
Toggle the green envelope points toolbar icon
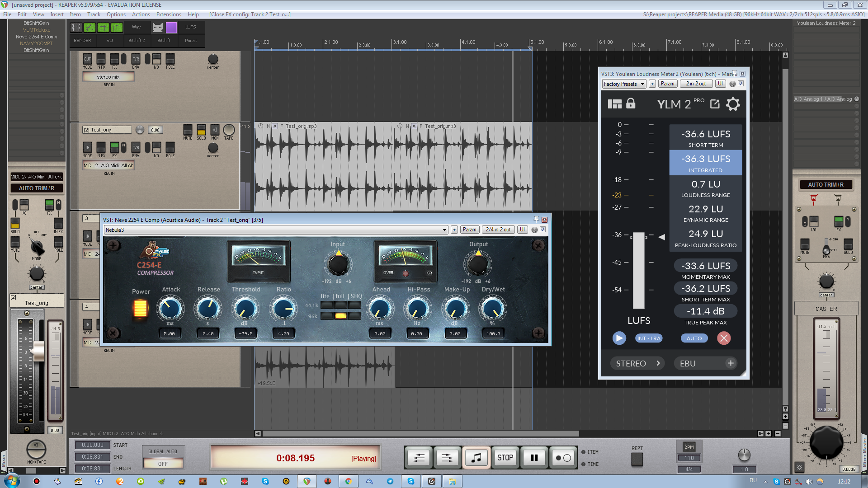tap(90, 28)
